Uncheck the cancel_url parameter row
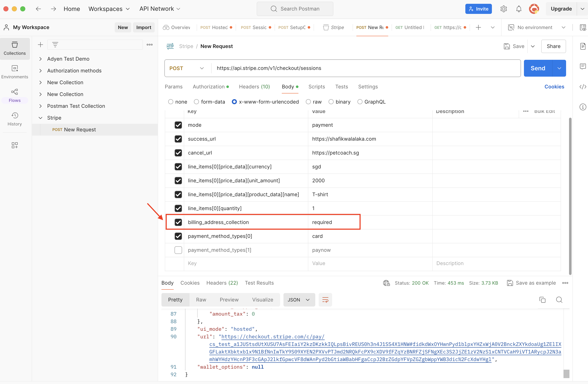This screenshot has width=588, height=384. (x=178, y=153)
